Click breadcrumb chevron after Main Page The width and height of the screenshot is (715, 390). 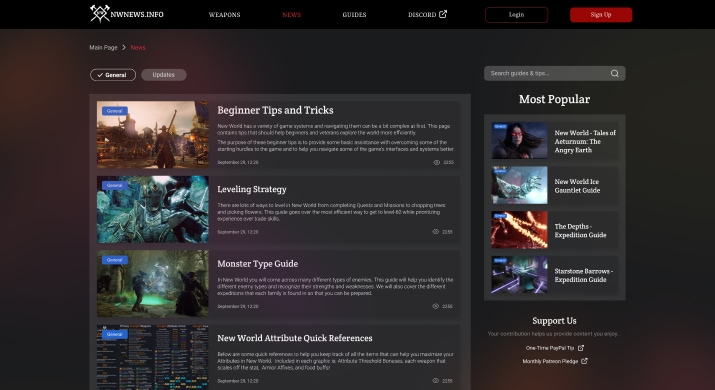coord(124,47)
